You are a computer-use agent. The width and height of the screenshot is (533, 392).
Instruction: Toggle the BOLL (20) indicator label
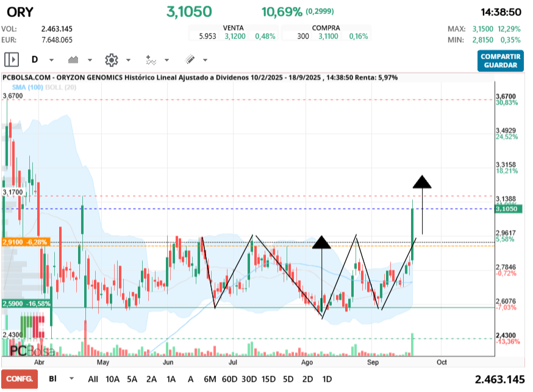(61, 87)
